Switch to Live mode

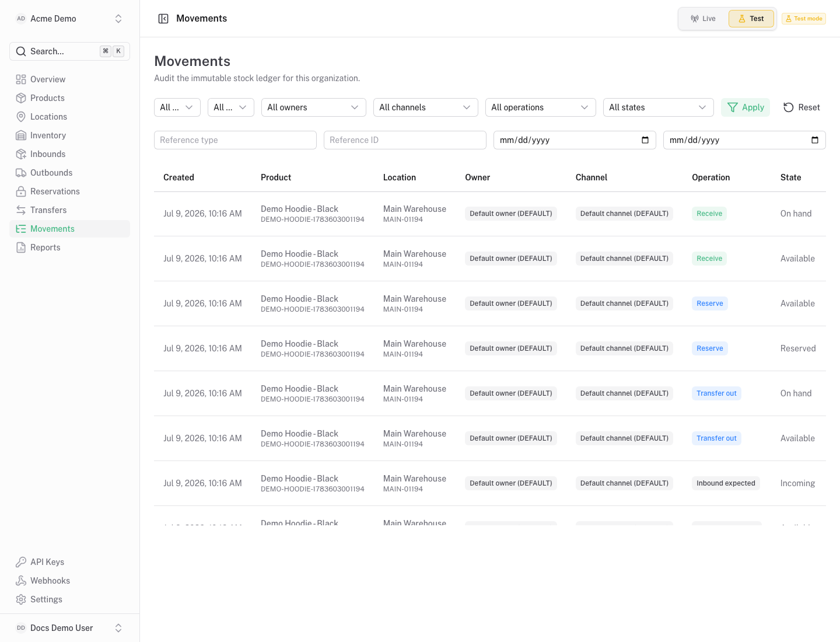[x=703, y=19]
